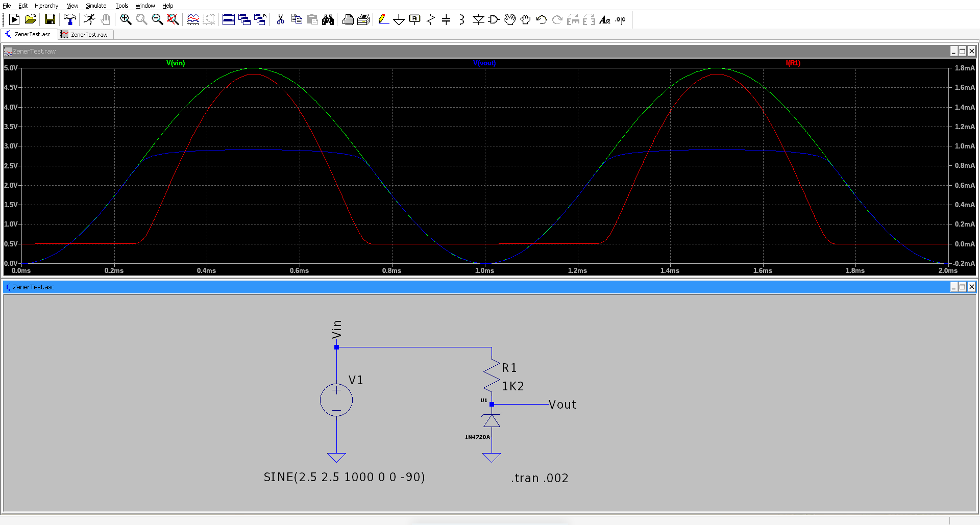Image resolution: width=980 pixels, height=525 pixels.
Task: Click the New Schematic icon
Action: pyautogui.click(x=14, y=19)
